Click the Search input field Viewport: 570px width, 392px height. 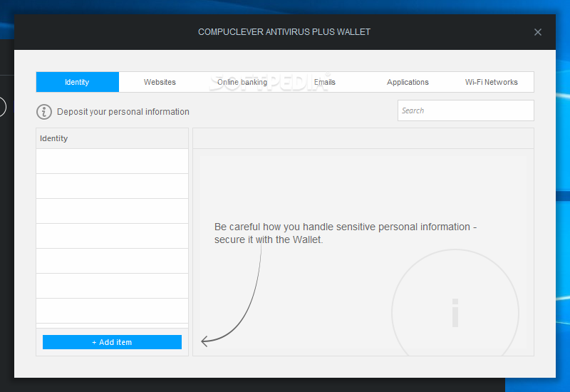coord(466,110)
